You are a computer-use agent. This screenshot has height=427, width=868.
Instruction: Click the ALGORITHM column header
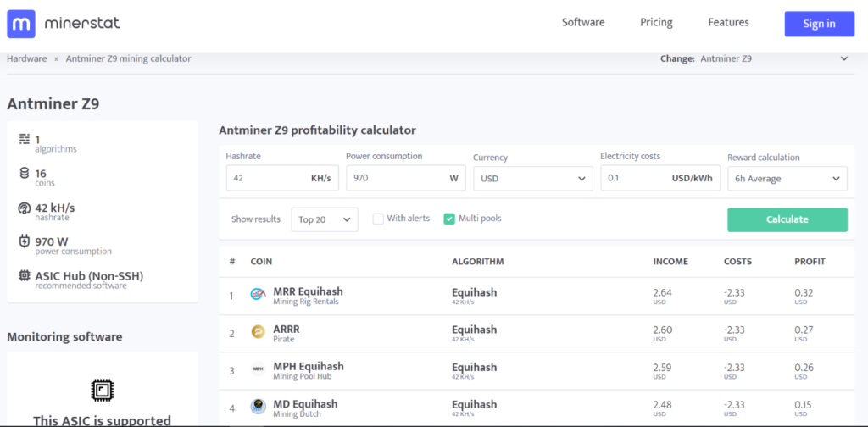click(478, 262)
